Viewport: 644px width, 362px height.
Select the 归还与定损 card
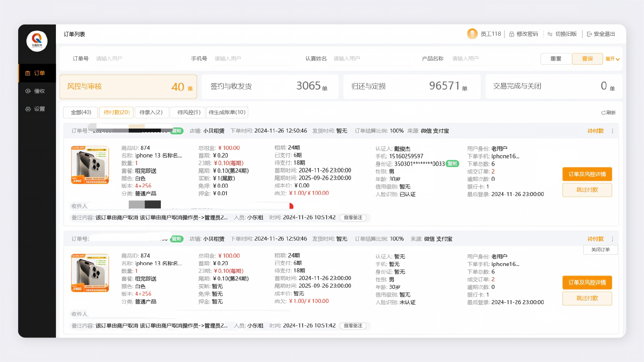[x=412, y=86]
